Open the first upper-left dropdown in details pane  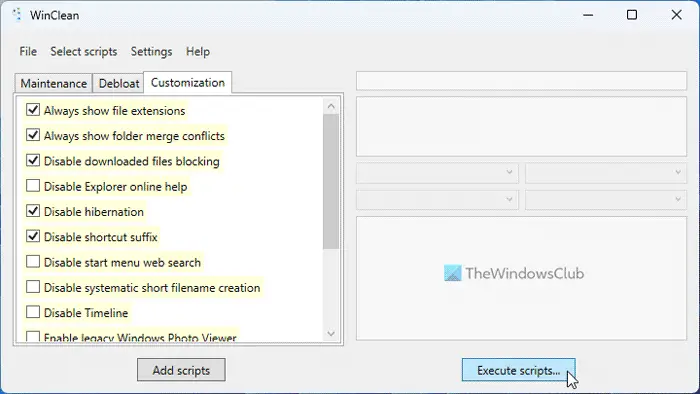[x=437, y=173]
